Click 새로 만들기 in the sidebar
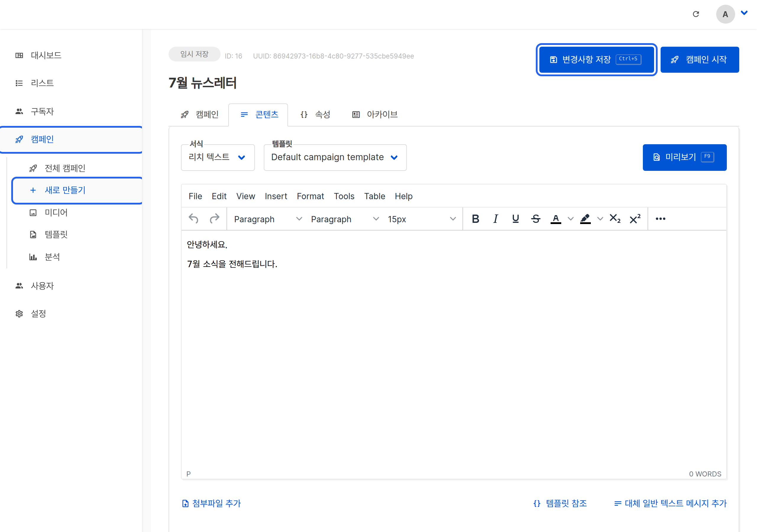Viewport: 757px width, 532px height. coord(77,190)
